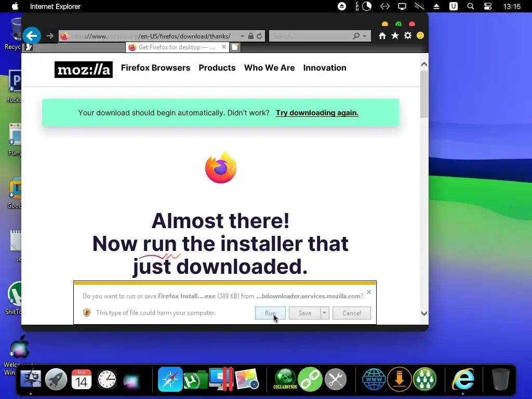Open the Internet Explorer menu bar item
Viewport: 532px width, 399px height.
click(x=55, y=6)
